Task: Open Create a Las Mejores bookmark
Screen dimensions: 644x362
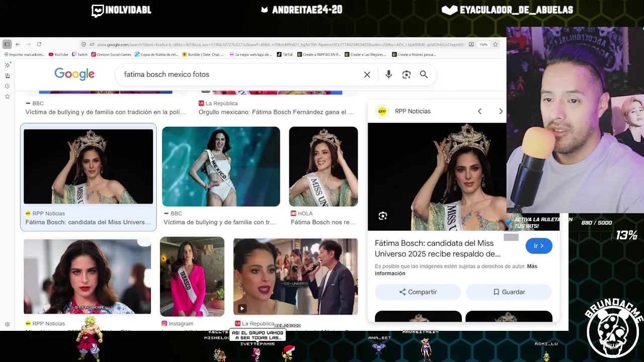Action: (366, 54)
